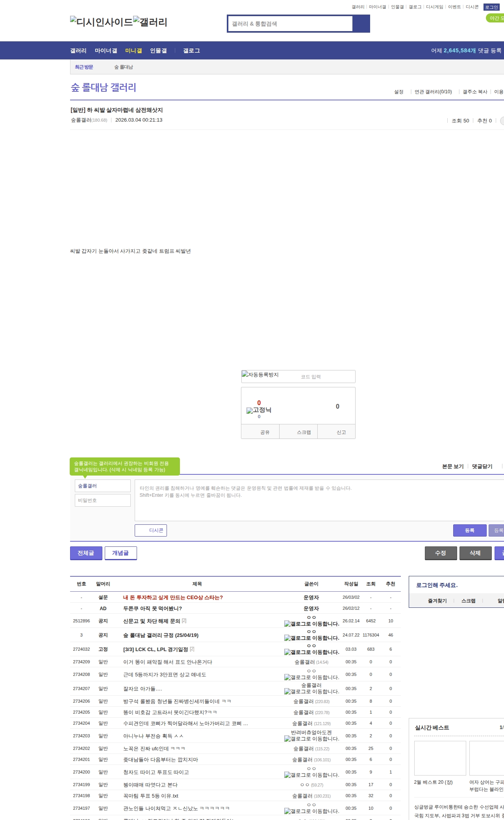Open gallog icon in 신문고 및 차단 해제 문의 row
504x820 pixels.
(x=311, y=624)
